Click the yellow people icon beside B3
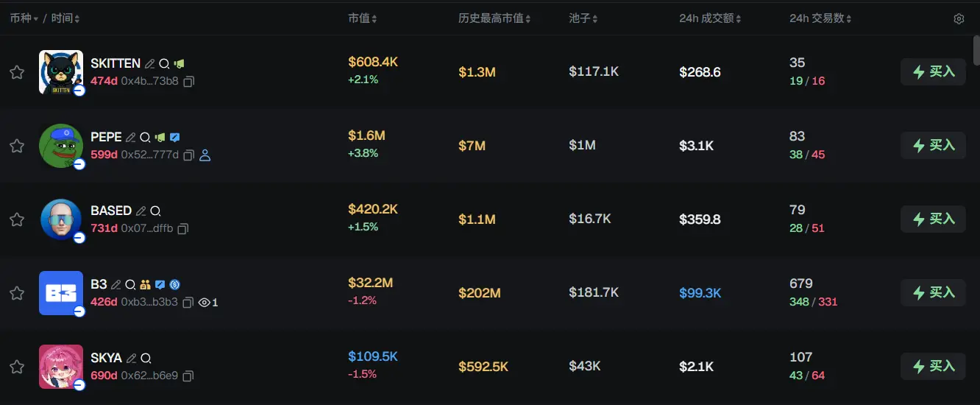980x405 pixels. [x=145, y=285]
